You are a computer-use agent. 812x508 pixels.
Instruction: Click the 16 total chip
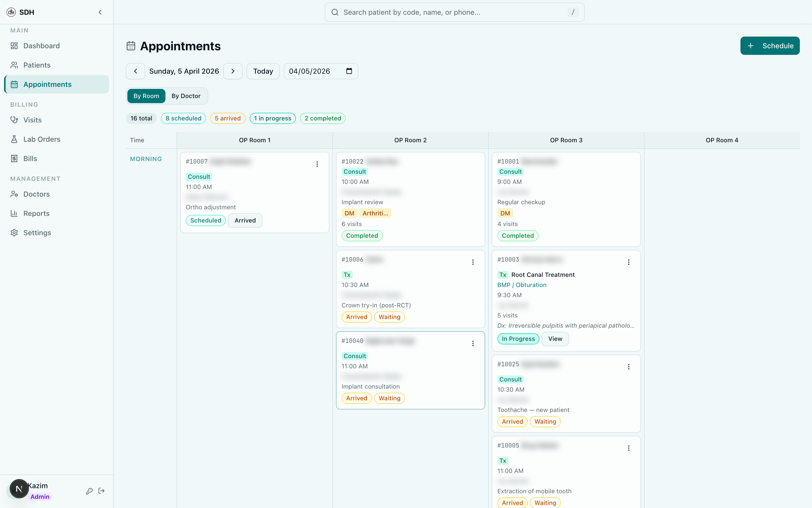(141, 118)
